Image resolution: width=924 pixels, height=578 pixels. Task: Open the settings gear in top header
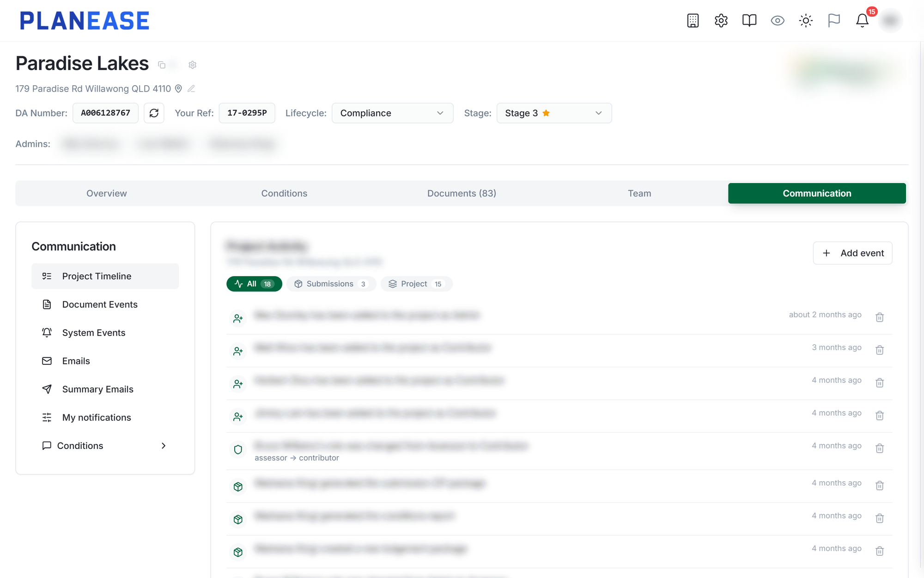point(721,20)
